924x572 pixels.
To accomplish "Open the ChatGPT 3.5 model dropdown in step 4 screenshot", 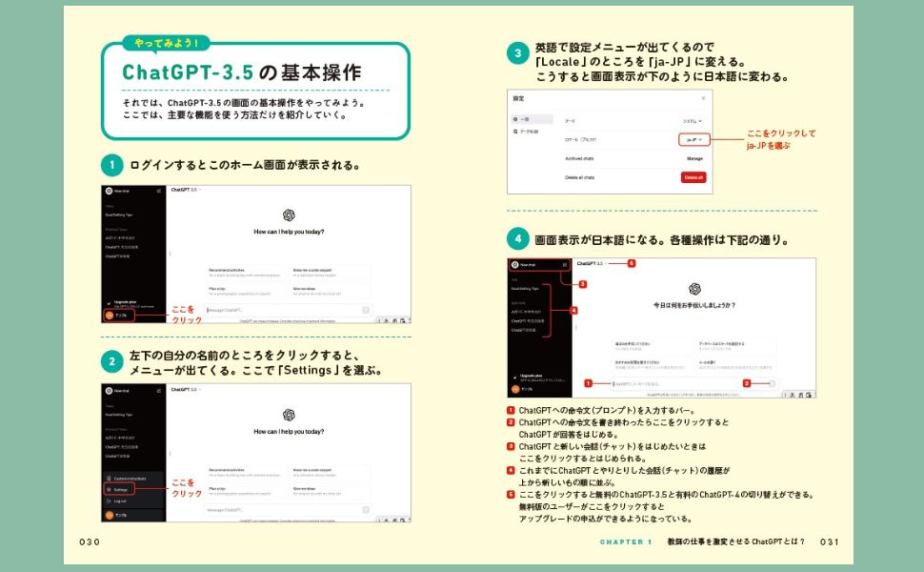I will pyautogui.click(x=591, y=263).
